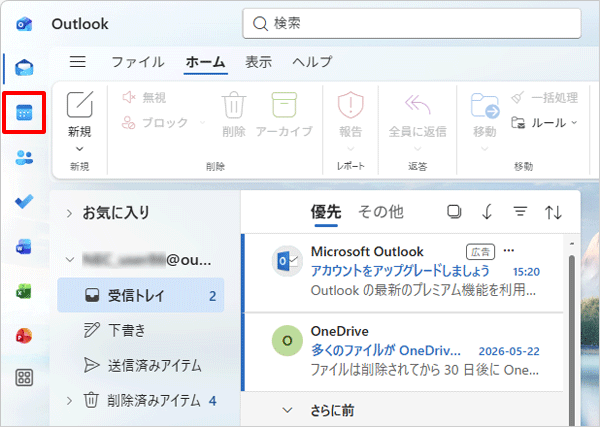Image resolution: width=600 pixels, height=427 pixels.
Task: Click the 報告 report shield icon
Action: coord(351,104)
